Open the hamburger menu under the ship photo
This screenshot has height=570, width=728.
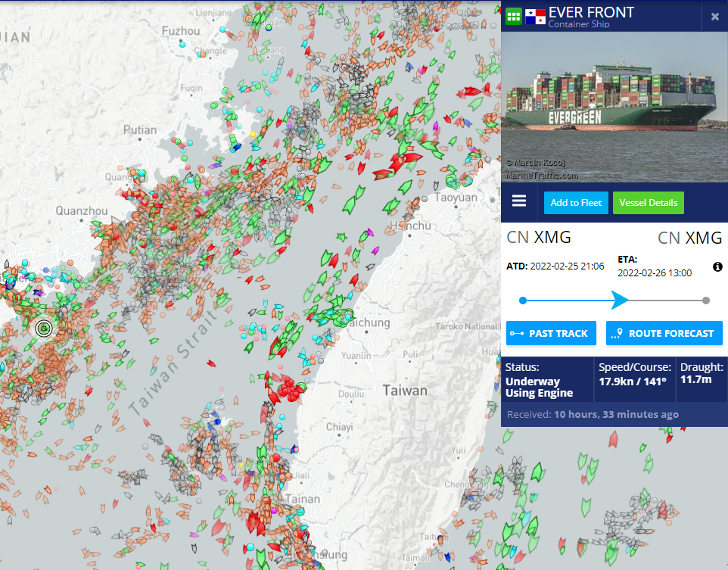click(x=519, y=201)
